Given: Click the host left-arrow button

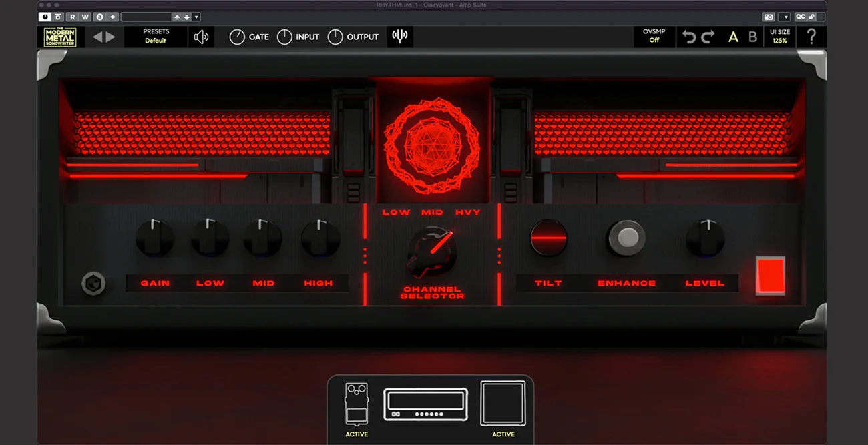Looking at the screenshot, I should click(x=112, y=17).
